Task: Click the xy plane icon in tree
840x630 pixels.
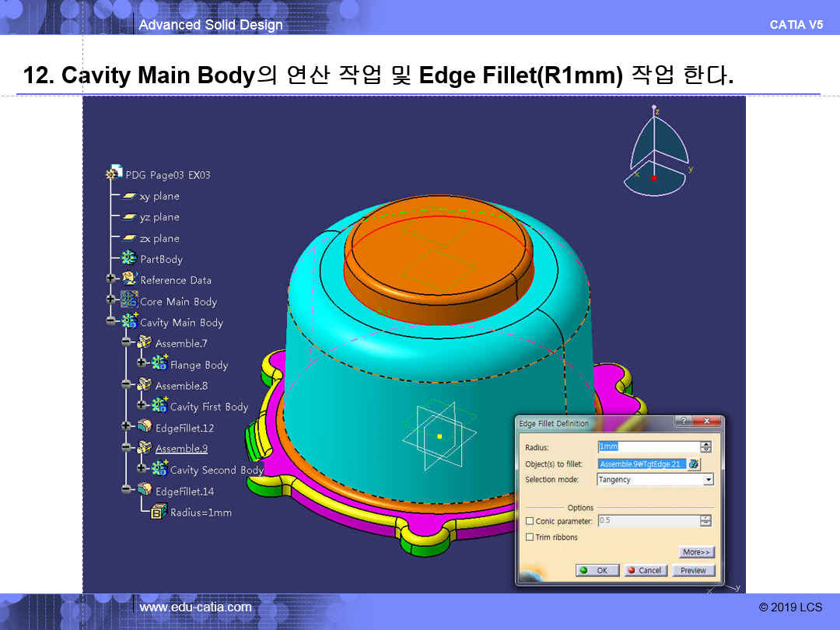Action: point(128,197)
